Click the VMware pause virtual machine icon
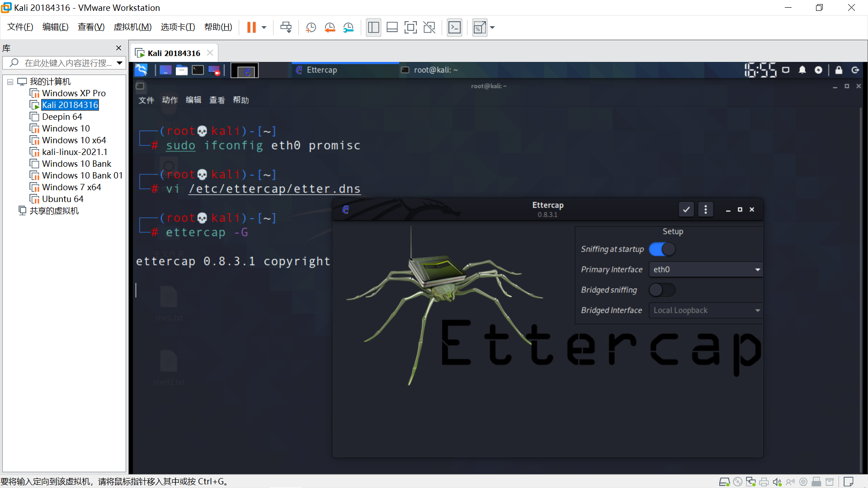The width and height of the screenshot is (868, 488). pos(251,28)
